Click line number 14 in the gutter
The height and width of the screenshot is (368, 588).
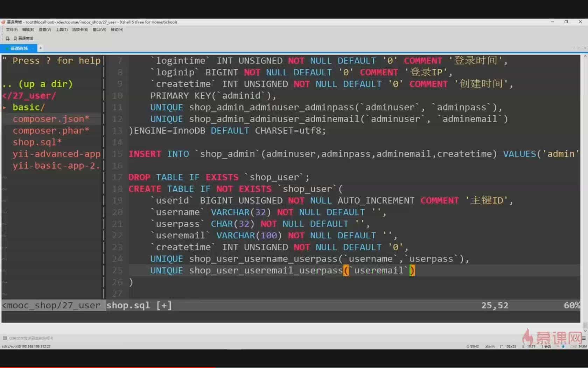coord(117,142)
